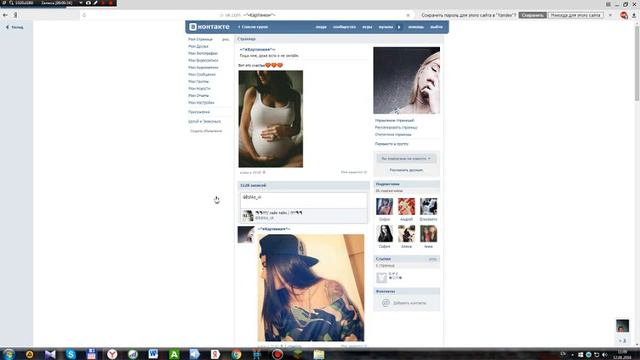Click the add contact icon in Контакты block
The height and width of the screenshot is (360, 640).
385,303
